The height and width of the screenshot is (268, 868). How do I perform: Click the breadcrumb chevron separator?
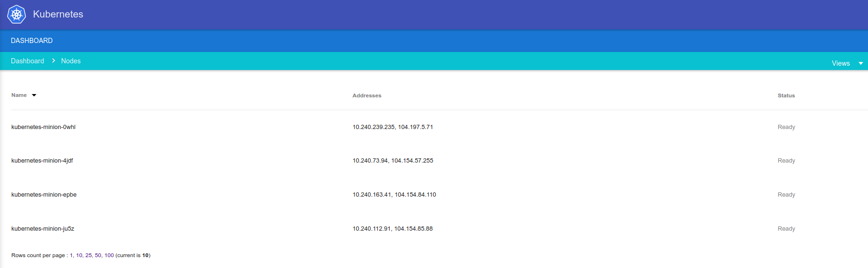(53, 61)
